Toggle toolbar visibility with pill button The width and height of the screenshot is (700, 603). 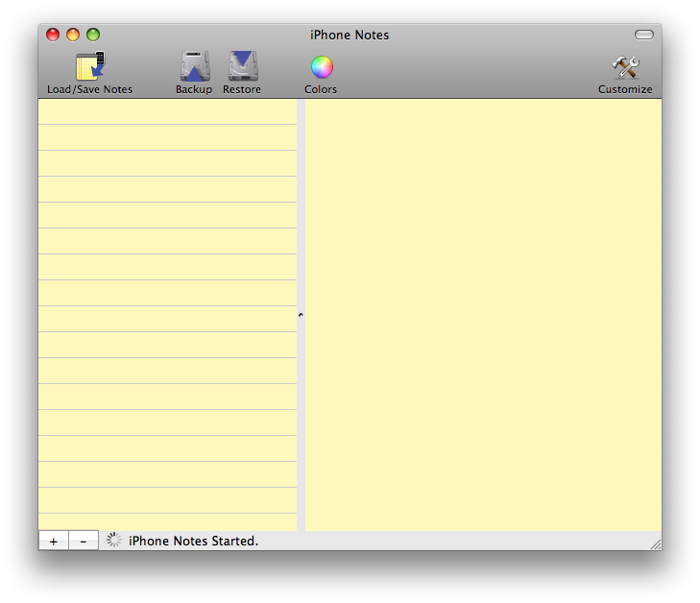tap(643, 35)
